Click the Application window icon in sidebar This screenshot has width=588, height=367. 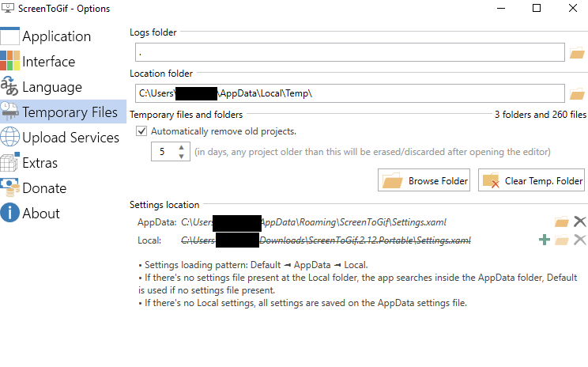(x=9, y=36)
